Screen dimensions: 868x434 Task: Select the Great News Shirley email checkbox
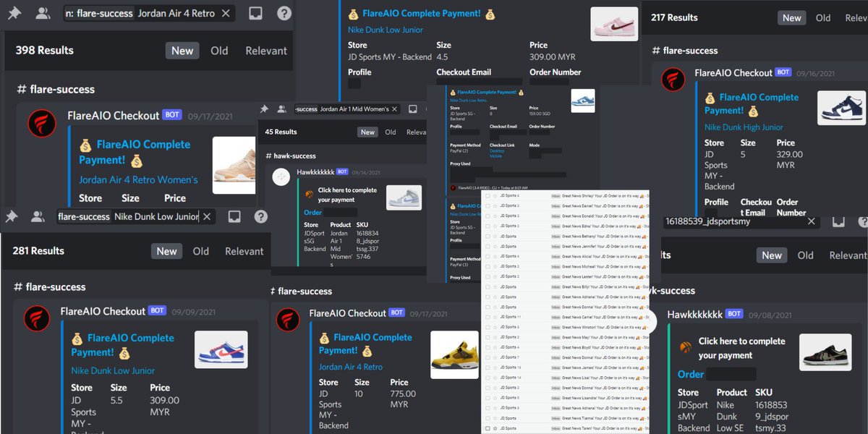[x=488, y=195]
